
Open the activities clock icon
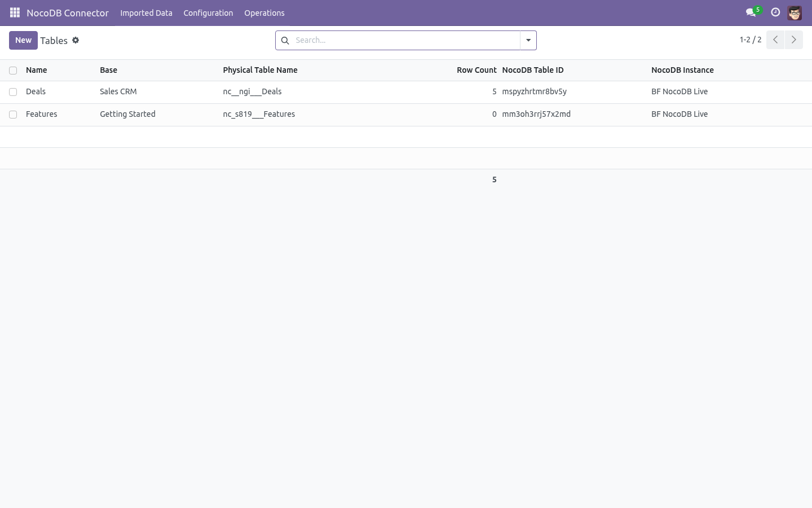[775, 12]
